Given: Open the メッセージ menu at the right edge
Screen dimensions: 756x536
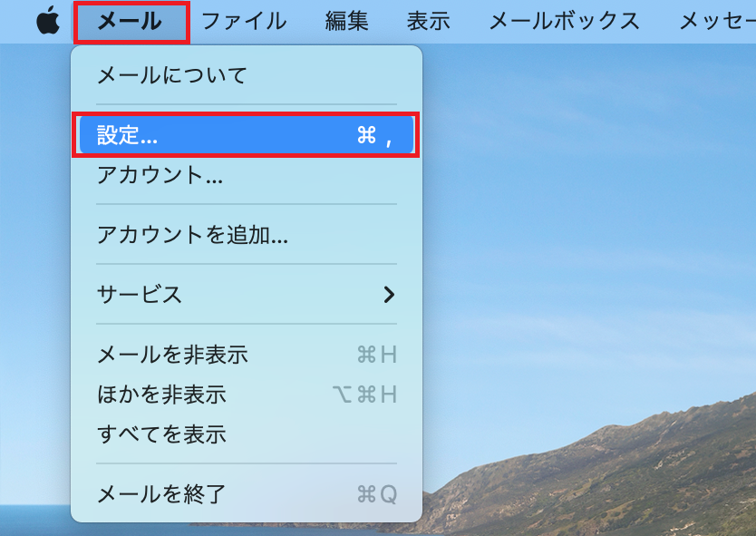Looking at the screenshot, I should pyautogui.click(x=717, y=22).
